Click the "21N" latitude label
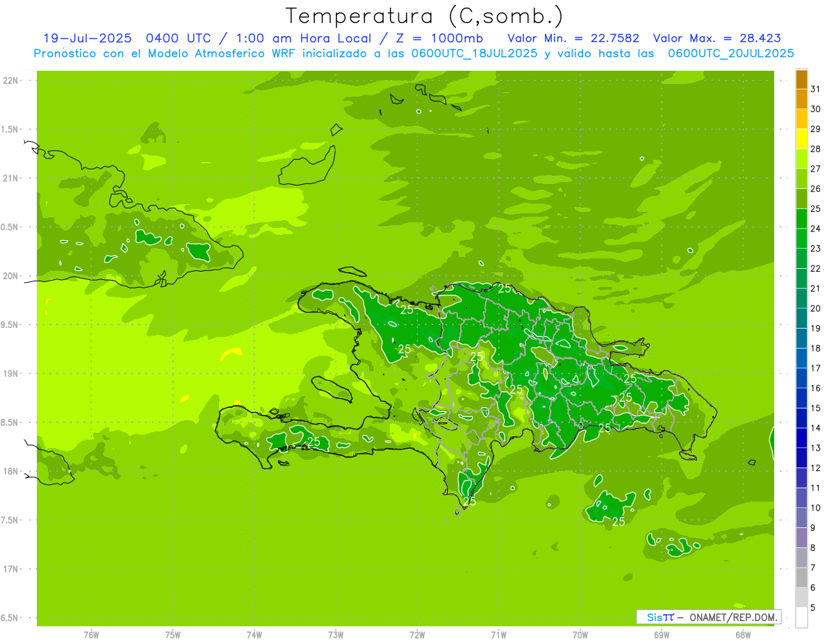 (x=11, y=179)
